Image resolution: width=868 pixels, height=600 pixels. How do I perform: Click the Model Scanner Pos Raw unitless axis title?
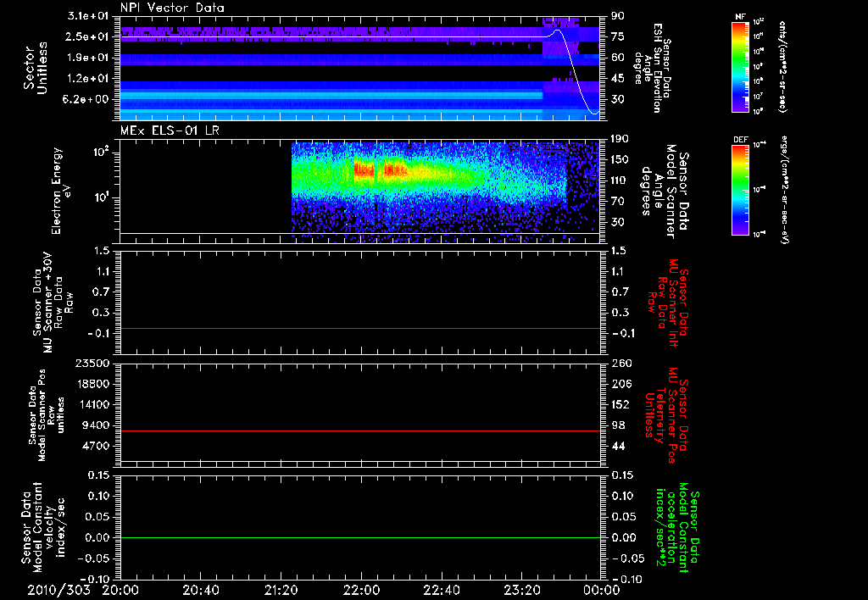pos(47,415)
